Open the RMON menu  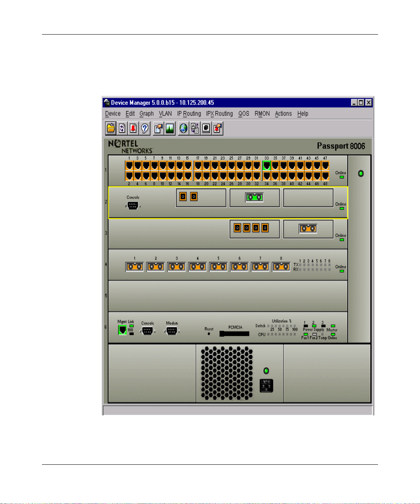tap(262, 113)
